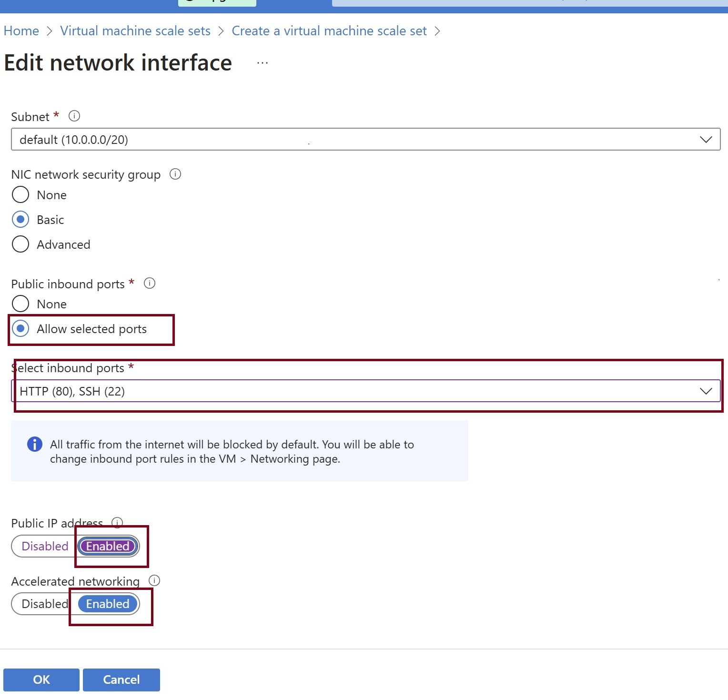Click Public IP address info icon
728x700 pixels.
[117, 522]
